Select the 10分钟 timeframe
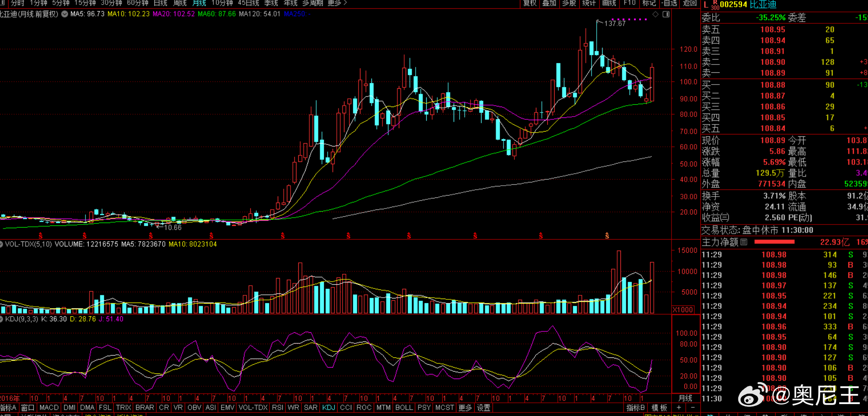 222,3
